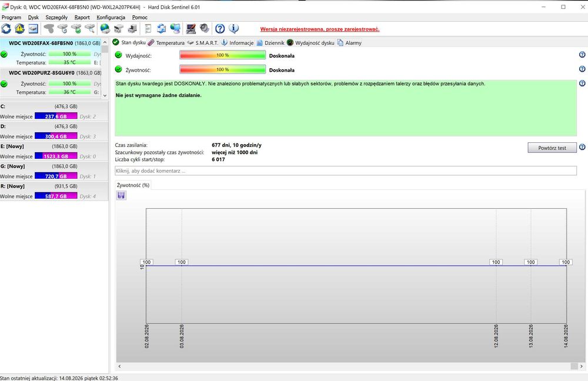Click the '6 017' start/stop cycles value

(x=218, y=159)
